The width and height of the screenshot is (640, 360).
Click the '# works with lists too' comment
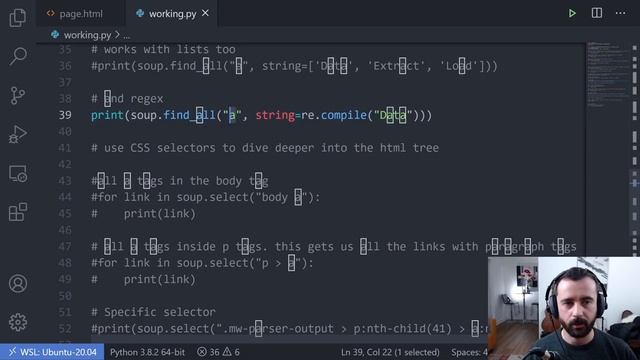tap(163, 49)
